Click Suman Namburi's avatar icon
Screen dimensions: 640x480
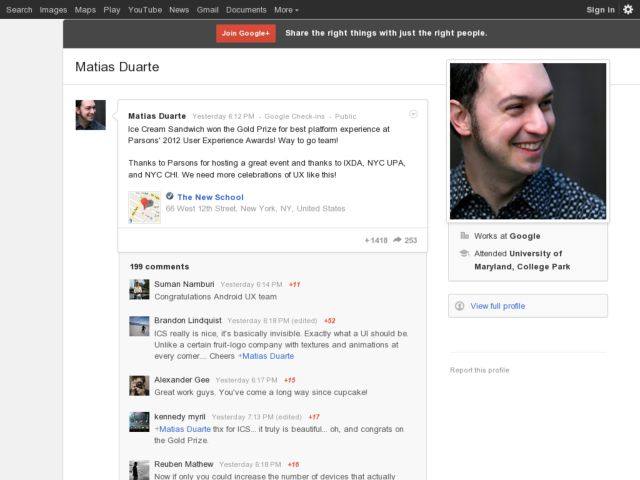[x=139, y=289]
